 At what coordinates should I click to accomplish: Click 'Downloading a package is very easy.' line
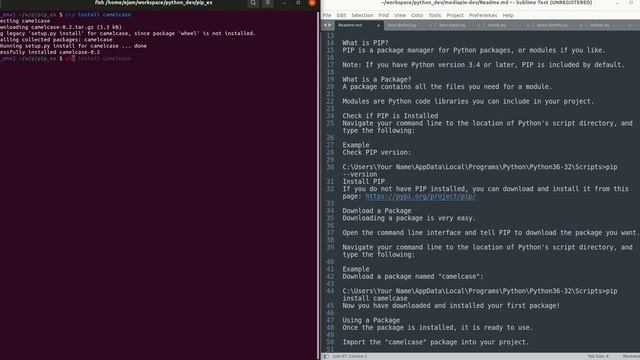[x=409, y=218]
